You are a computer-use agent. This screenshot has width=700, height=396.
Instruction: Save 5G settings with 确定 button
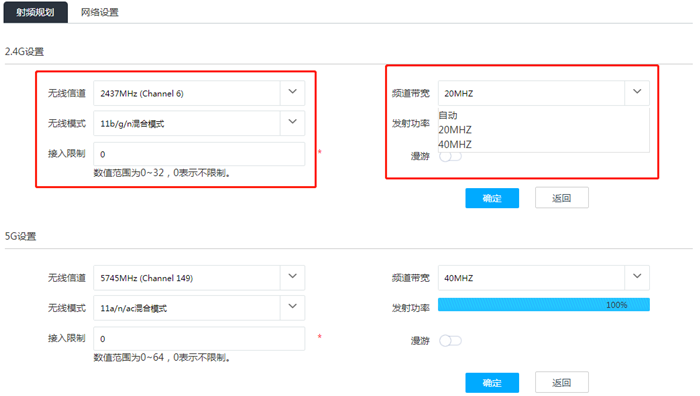[x=492, y=383]
